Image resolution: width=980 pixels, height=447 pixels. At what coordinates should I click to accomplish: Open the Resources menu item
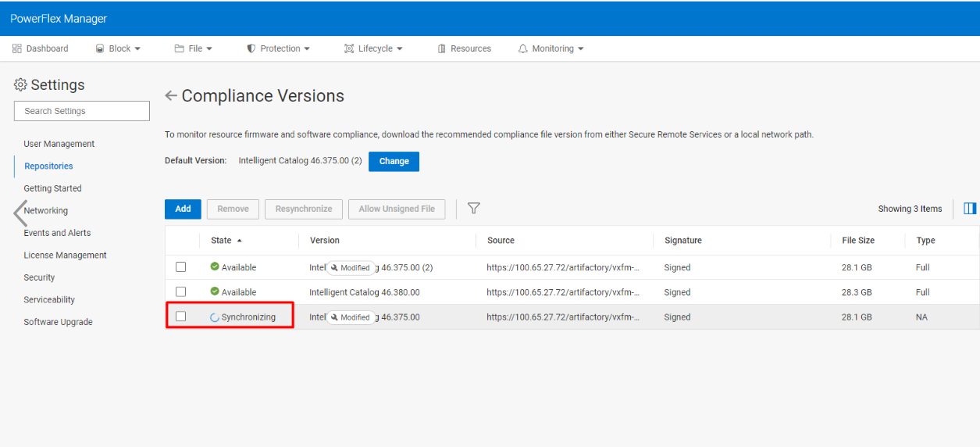(x=464, y=48)
